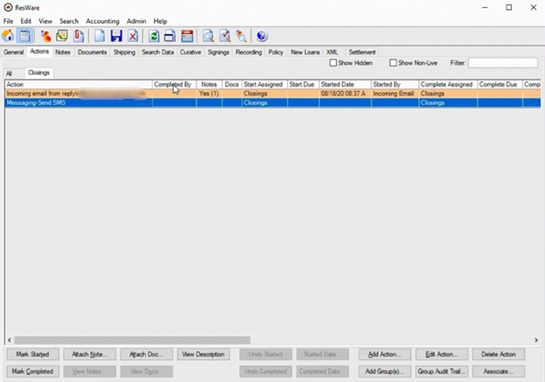This screenshot has width=545, height=382.
Task: Click the blue floppy disk save icon
Action: (x=116, y=36)
